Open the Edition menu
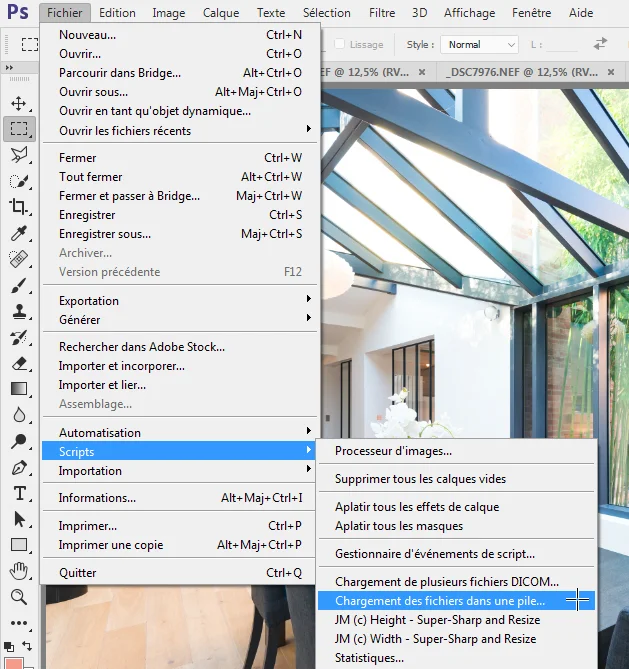Viewport: 629px width, 669px height. pos(117,13)
